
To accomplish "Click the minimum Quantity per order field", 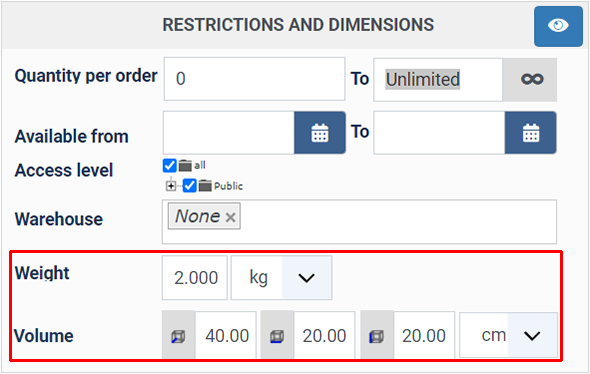I will pyautogui.click(x=254, y=79).
